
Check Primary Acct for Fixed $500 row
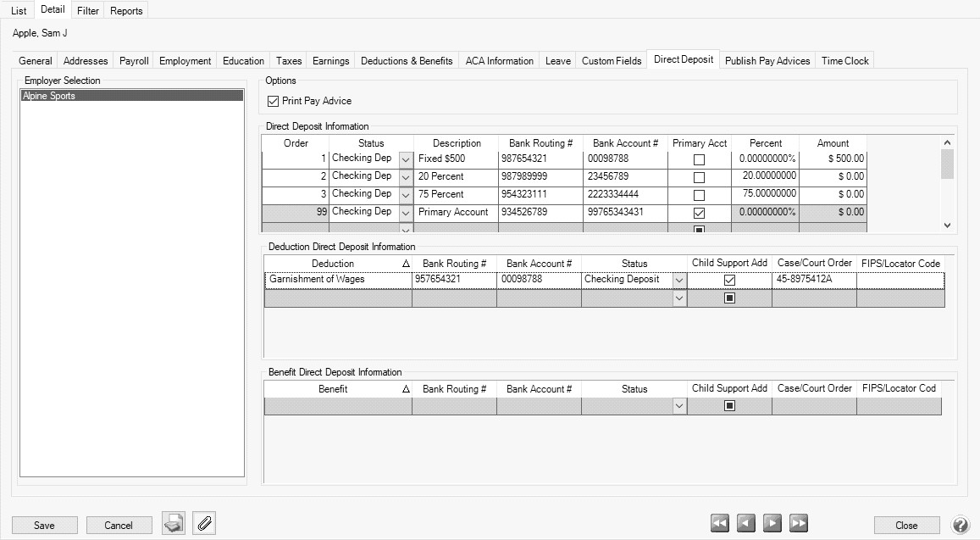699,159
